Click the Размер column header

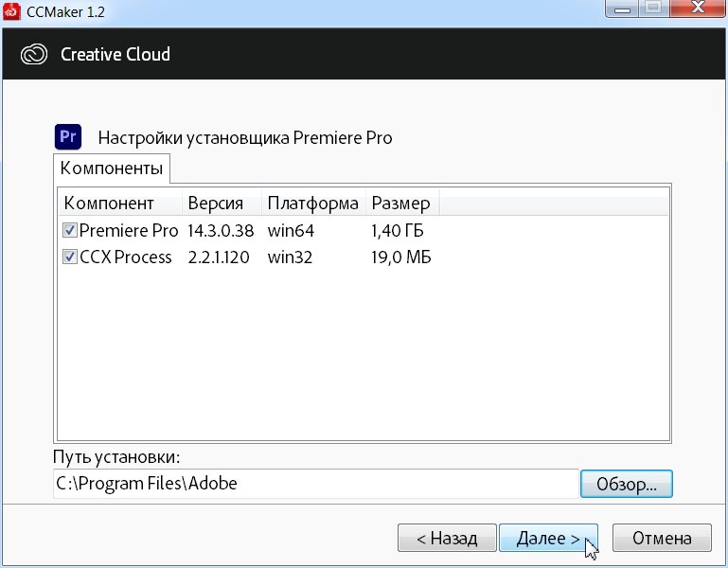(401, 204)
